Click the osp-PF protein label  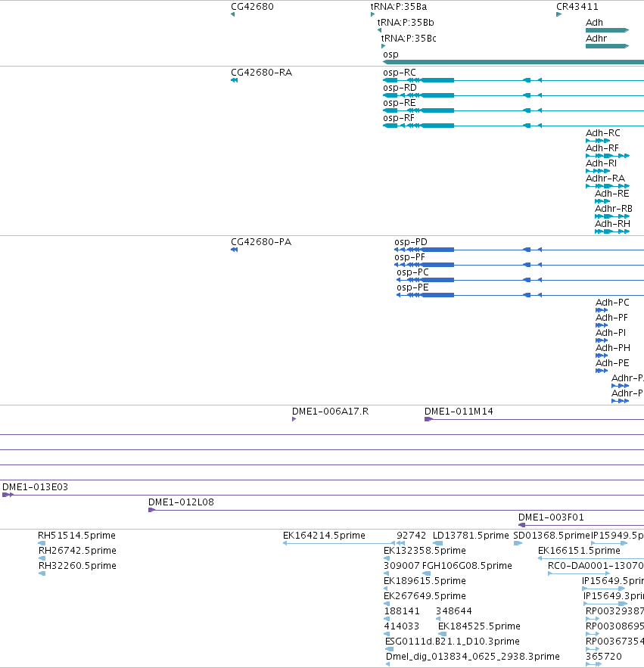tap(409, 257)
